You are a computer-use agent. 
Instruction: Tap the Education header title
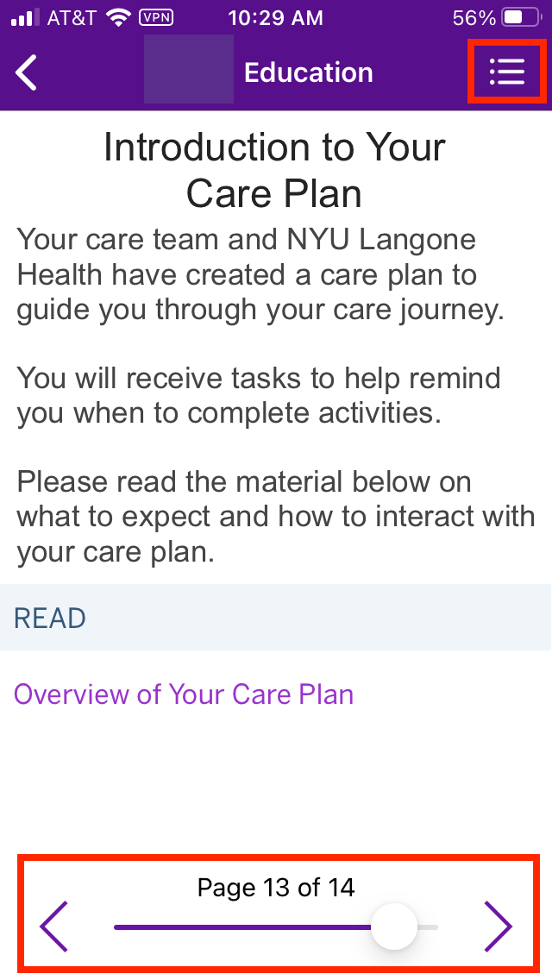click(308, 72)
